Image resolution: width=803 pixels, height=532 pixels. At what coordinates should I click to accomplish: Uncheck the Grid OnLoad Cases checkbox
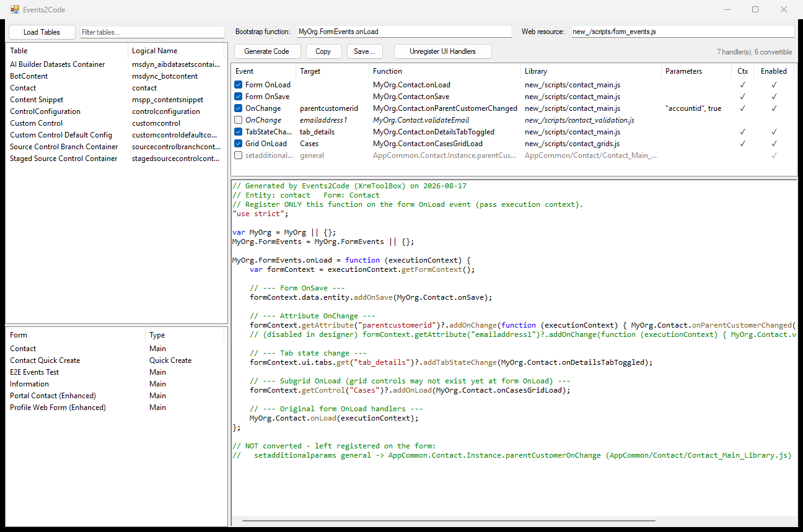click(239, 144)
